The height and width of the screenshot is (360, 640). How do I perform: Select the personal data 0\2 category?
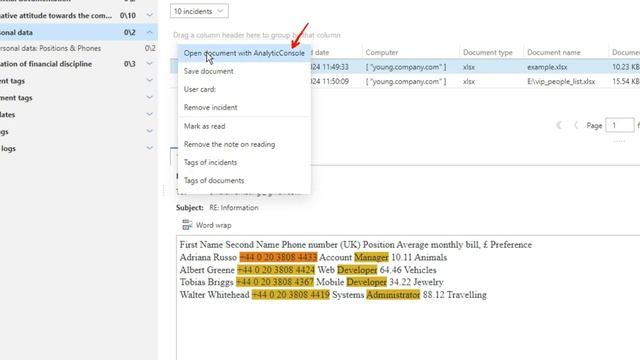pos(78,32)
